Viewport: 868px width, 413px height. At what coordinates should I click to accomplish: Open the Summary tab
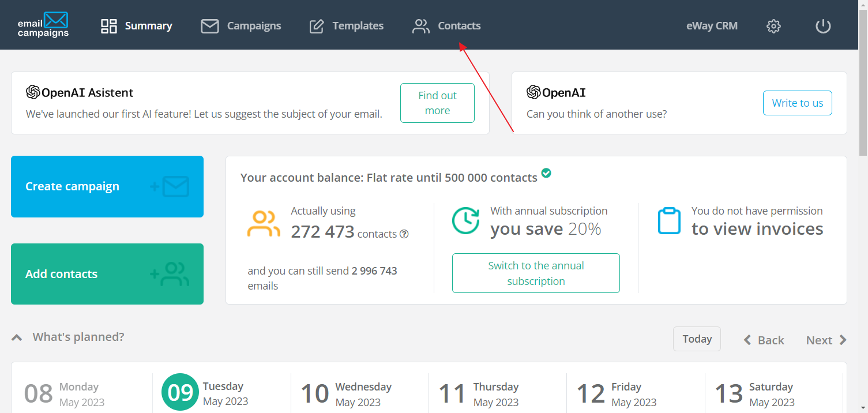coord(137,26)
